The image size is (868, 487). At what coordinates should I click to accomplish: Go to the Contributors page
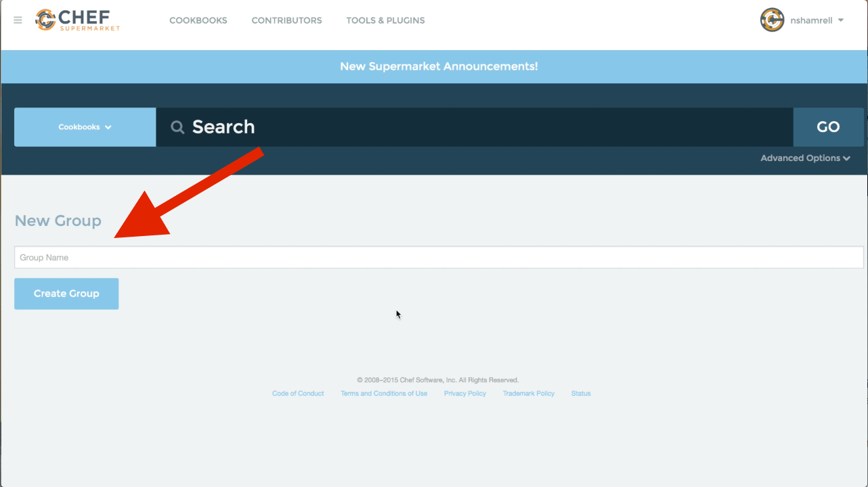coord(286,20)
